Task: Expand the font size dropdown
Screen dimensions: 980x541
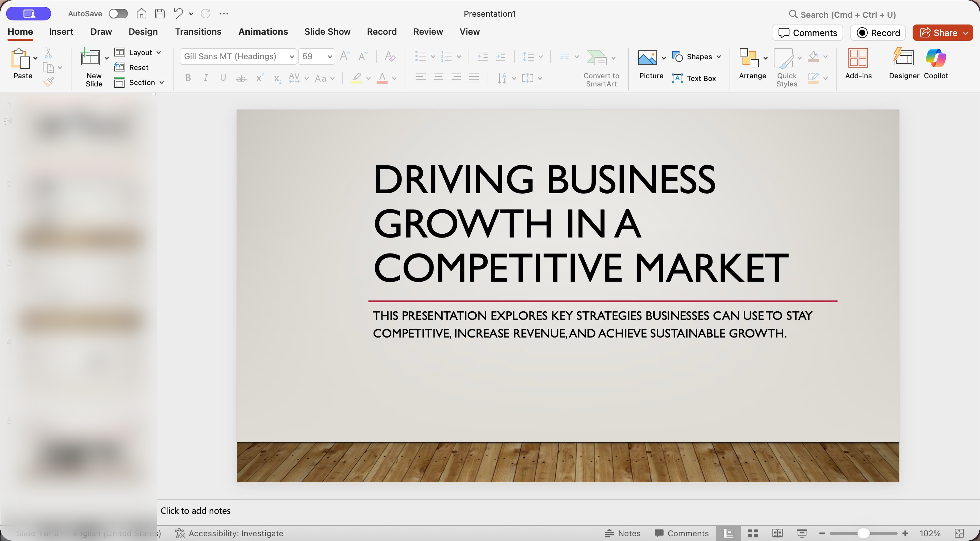Action: click(329, 57)
